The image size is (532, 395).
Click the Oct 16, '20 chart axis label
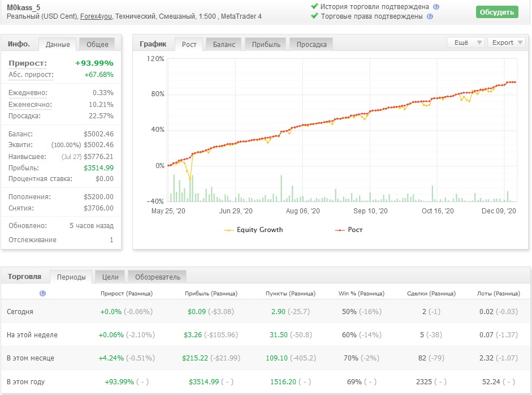[x=438, y=211]
